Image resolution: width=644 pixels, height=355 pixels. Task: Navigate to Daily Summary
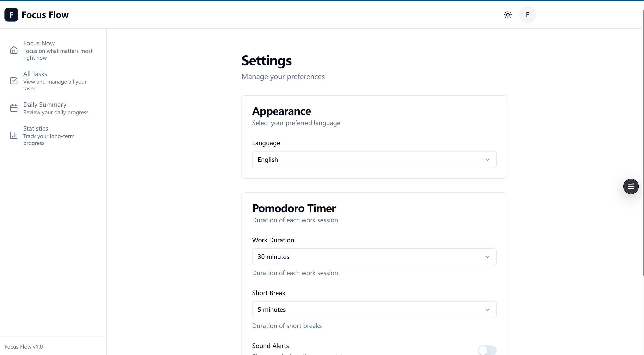(45, 105)
